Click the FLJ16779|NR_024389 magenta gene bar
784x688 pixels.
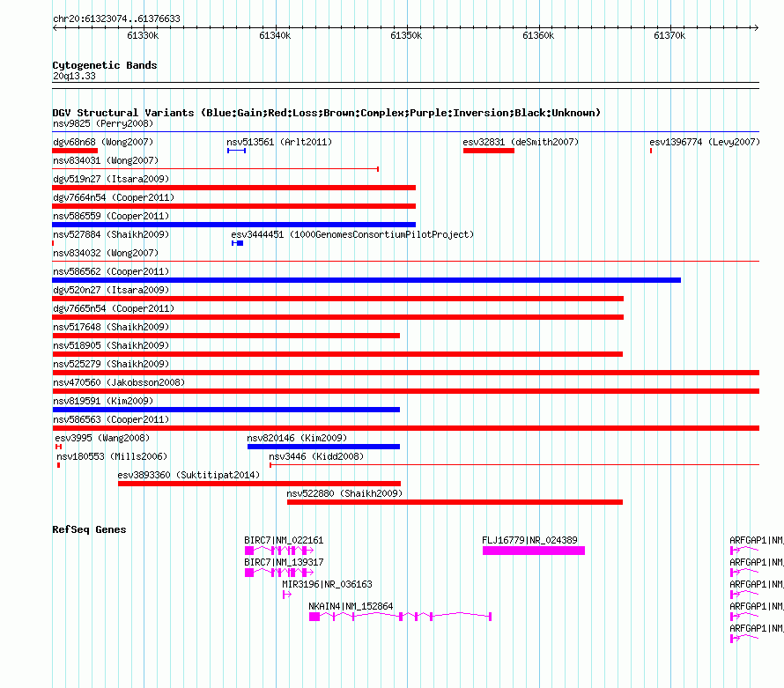[534, 551]
